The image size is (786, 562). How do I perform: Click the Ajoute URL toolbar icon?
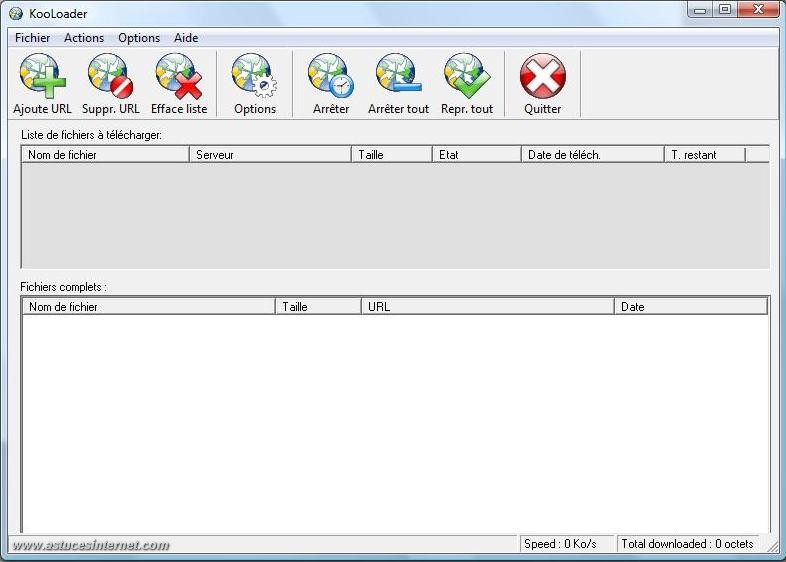coord(43,76)
